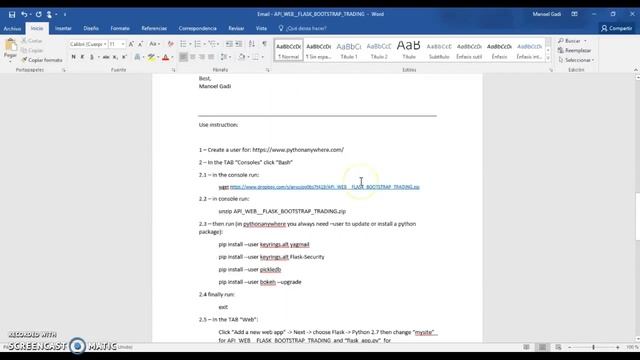
Task: Apply yellow text highlight color
Action: click(151, 57)
